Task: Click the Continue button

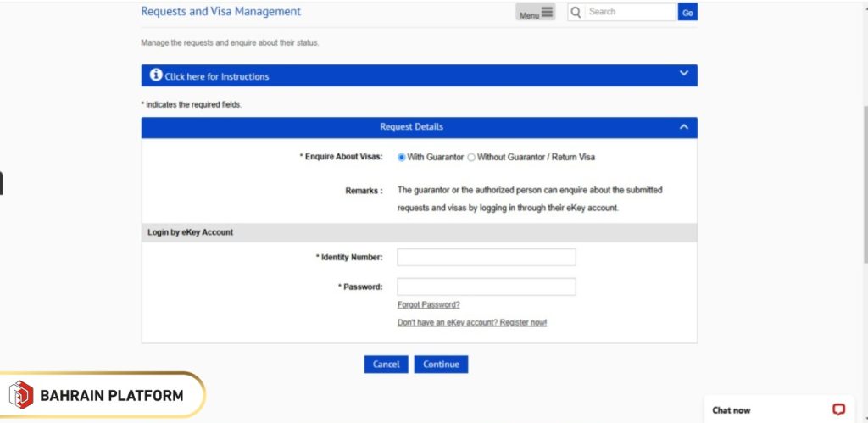Action: coord(441,365)
